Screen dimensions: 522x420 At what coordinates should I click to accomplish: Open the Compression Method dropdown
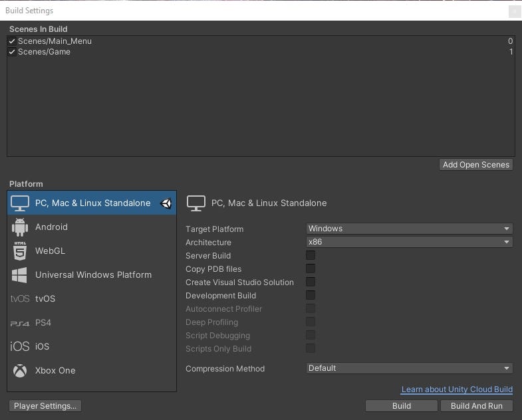point(409,368)
